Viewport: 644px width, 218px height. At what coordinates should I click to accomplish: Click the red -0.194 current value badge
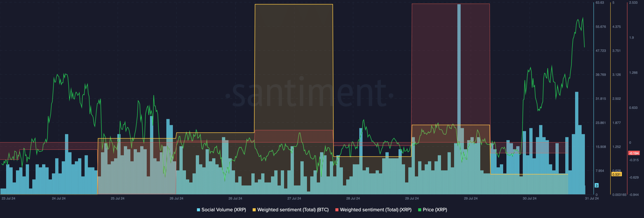point(634,153)
